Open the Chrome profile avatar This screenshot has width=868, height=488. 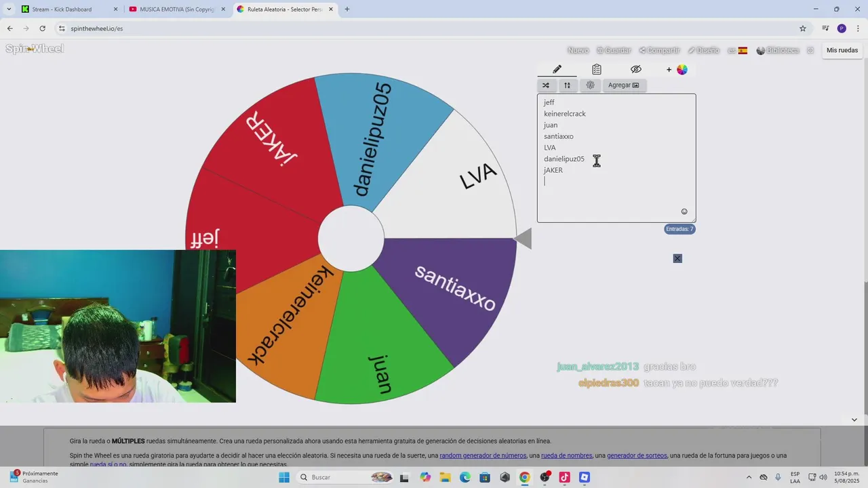pos(842,28)
